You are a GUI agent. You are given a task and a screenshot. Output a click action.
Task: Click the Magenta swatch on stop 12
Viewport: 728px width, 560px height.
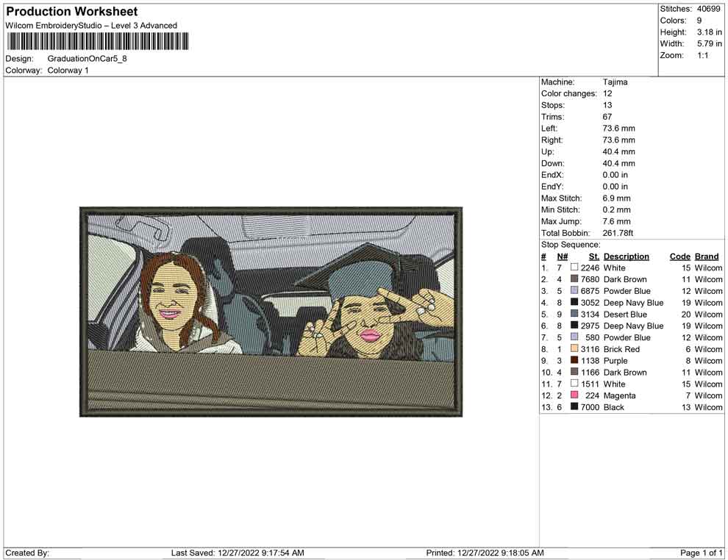tap(574, 395)
